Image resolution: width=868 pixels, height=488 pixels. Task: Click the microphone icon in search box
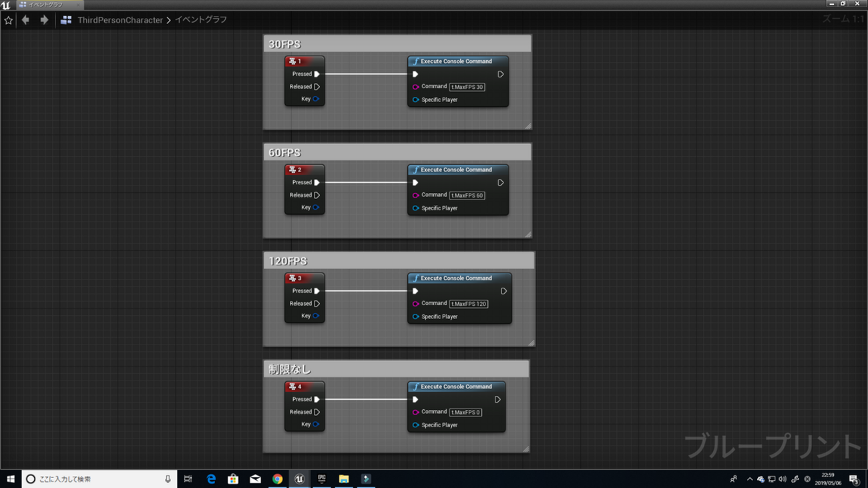168,479
